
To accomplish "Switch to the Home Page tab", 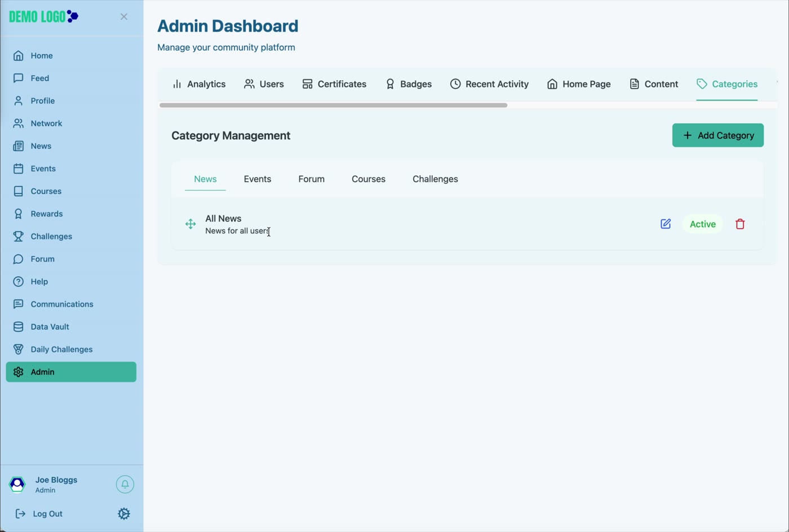I will [x=579, y=84].
